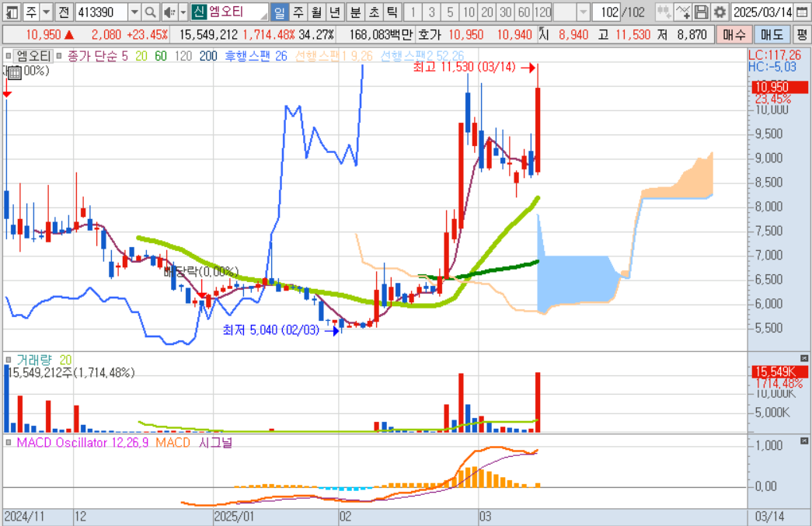Expand 엠오티 stock name field corner
The height and width of the screenshot is (526, 812).
[x=263, y=16]
